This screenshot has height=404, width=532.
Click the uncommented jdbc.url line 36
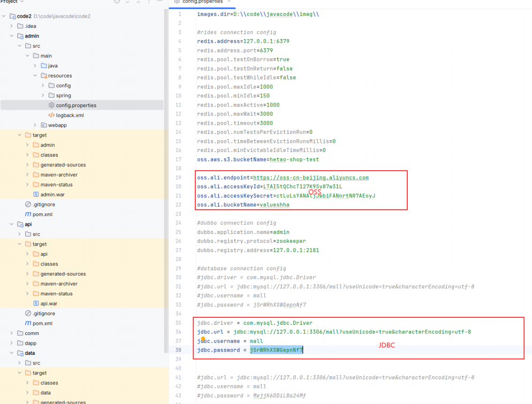[x=334, y=332]
